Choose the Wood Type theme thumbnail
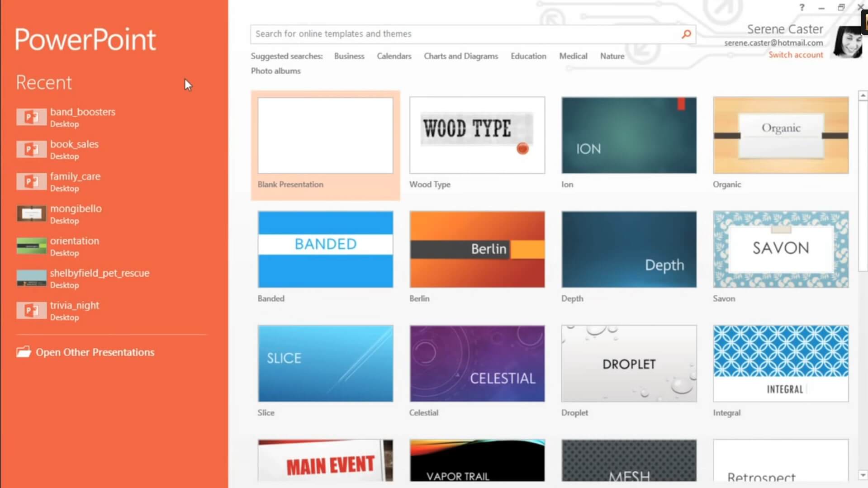Image resolution: width=868 pixels, height=488 pixels. pyautogui.click(x=477, y=135)
